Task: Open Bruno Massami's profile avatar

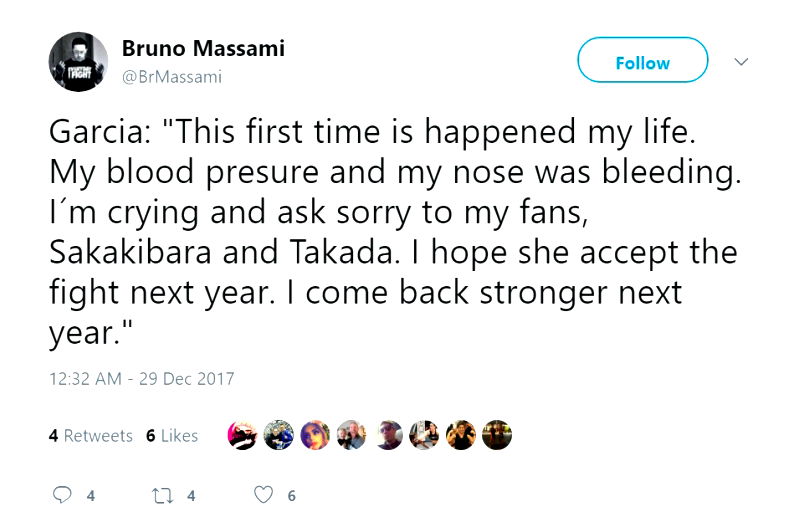Action: click(78, 61)
